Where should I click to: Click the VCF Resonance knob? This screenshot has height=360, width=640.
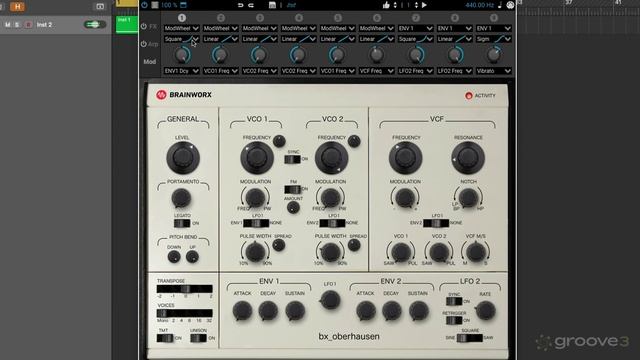468,158
